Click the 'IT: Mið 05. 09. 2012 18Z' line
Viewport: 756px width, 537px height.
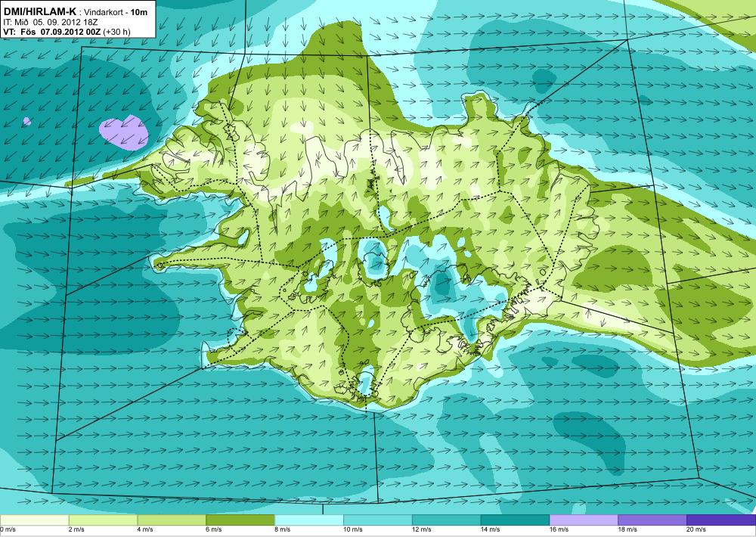(49, 22)
